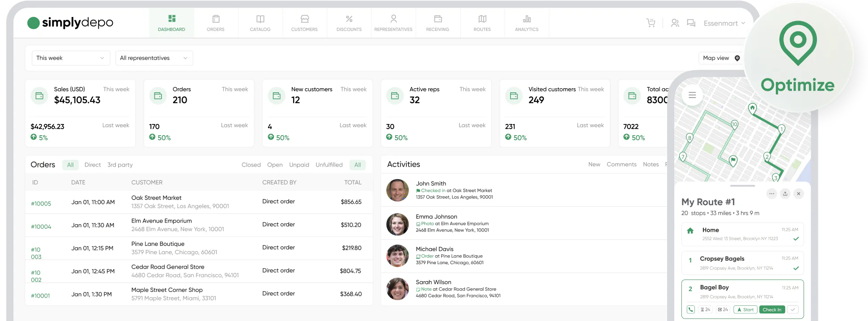868x321 pixels.
Task: Toggle the checkmark box beside Check In
Action: point(793,309)
